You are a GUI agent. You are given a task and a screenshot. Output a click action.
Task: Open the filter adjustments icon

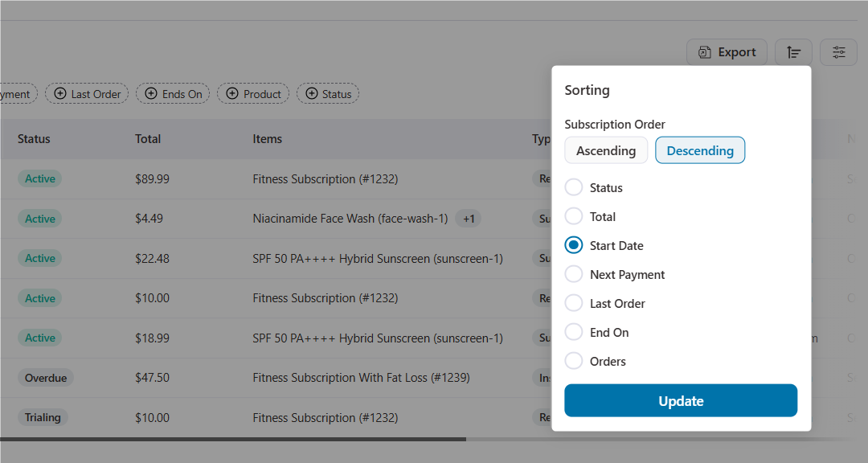coord(838,51)
